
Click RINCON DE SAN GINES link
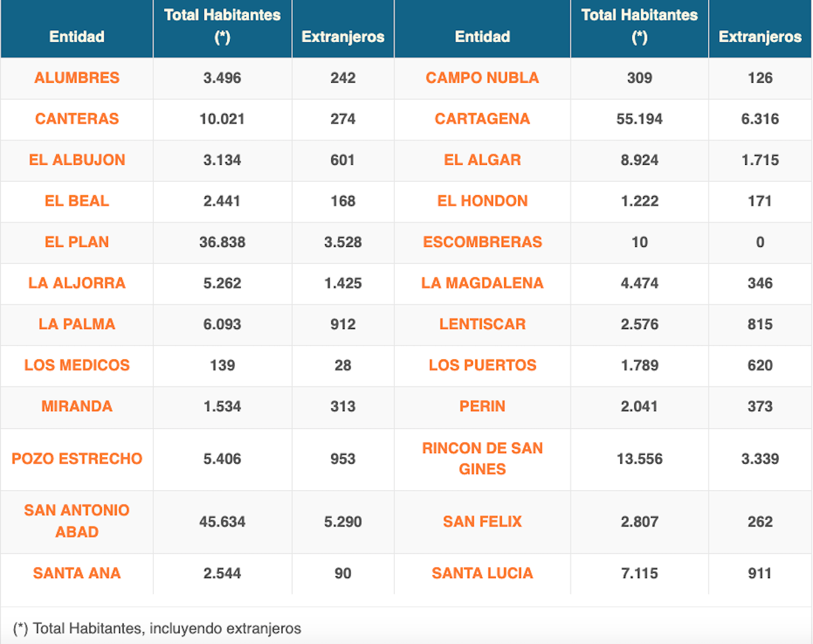pos(482,458)
